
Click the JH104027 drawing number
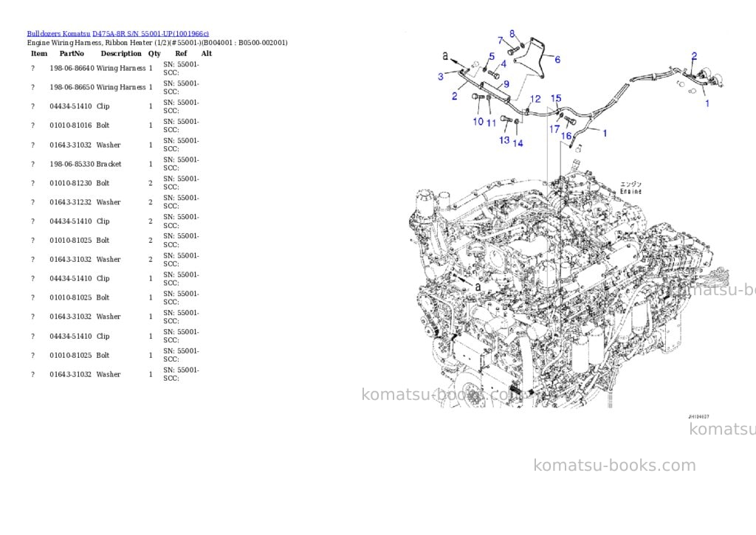point(698,416)
